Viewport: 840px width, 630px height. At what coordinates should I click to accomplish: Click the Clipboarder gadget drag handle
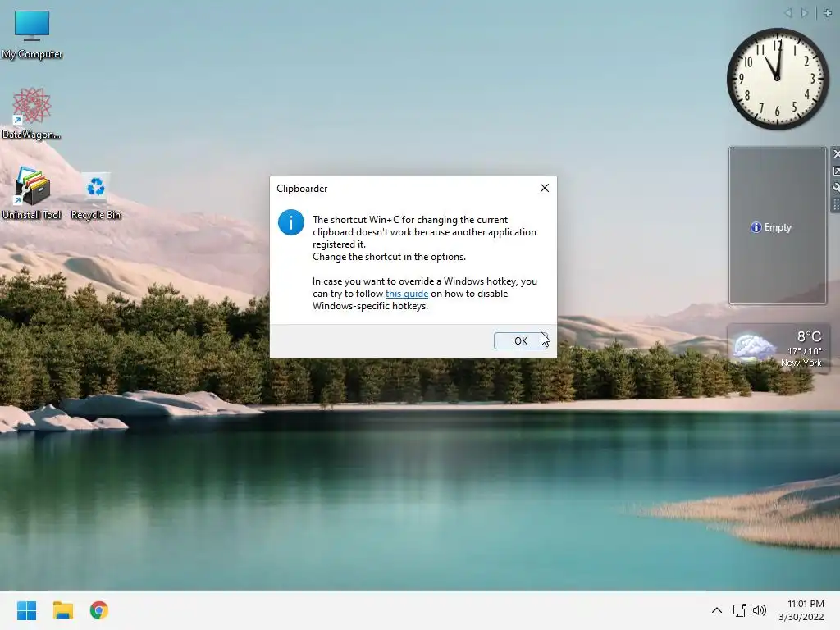(836, 204)
